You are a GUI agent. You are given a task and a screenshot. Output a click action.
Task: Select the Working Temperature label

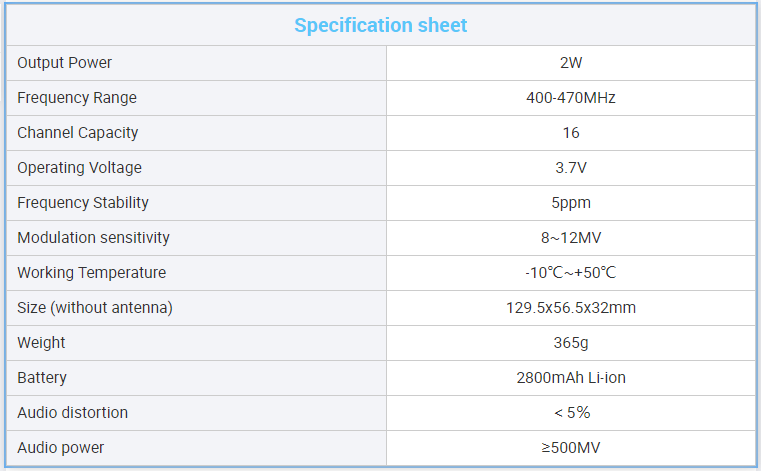coord(92,273)
